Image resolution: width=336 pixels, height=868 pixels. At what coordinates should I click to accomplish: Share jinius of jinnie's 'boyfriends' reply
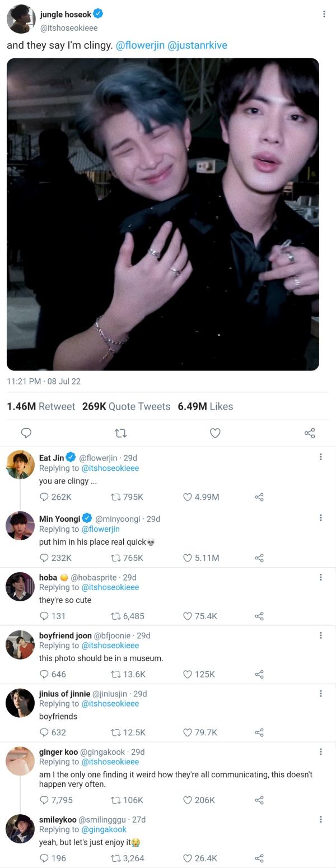click(x=259, y=732)
